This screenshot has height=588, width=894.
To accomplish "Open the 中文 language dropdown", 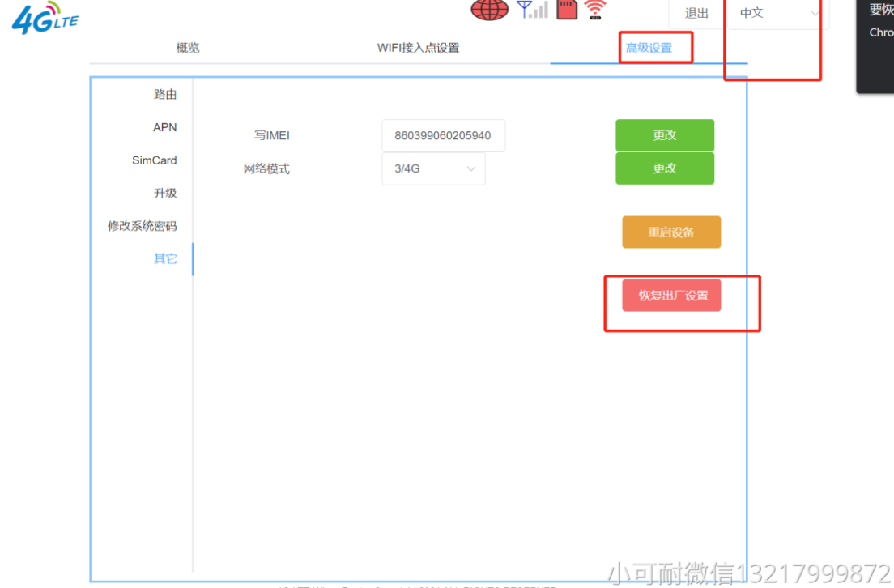I will 777,12.
